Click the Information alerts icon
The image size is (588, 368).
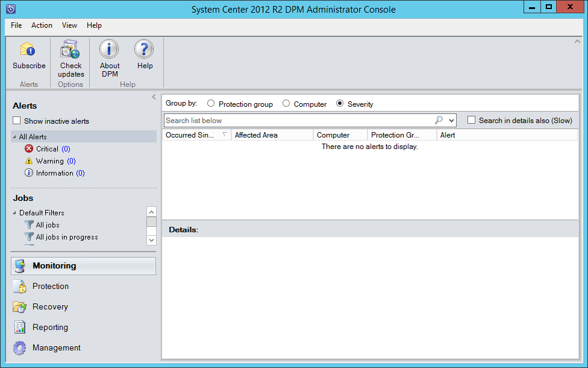tap(29, 173)
